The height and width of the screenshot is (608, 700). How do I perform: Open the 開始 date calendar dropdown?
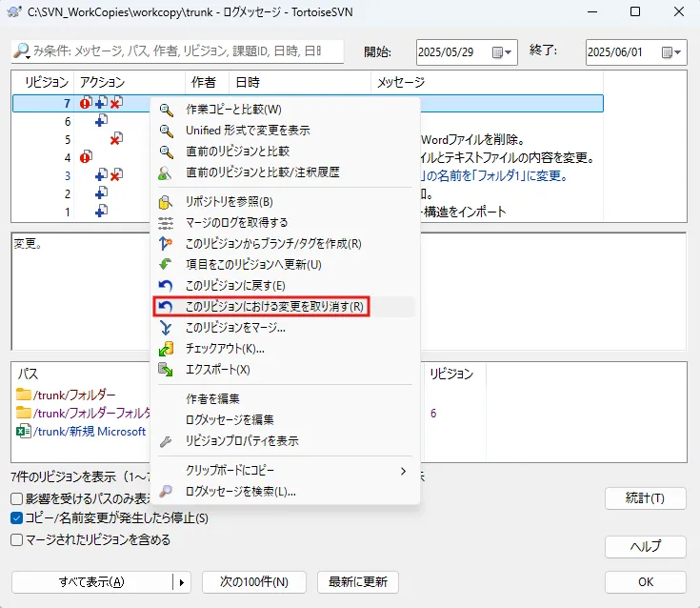point(502,52)
